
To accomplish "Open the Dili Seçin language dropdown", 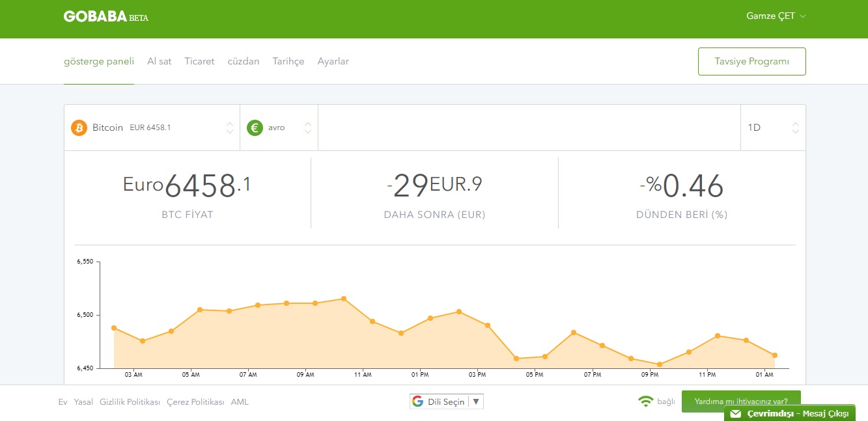I will pyautogui.click(x=447, y=401).
